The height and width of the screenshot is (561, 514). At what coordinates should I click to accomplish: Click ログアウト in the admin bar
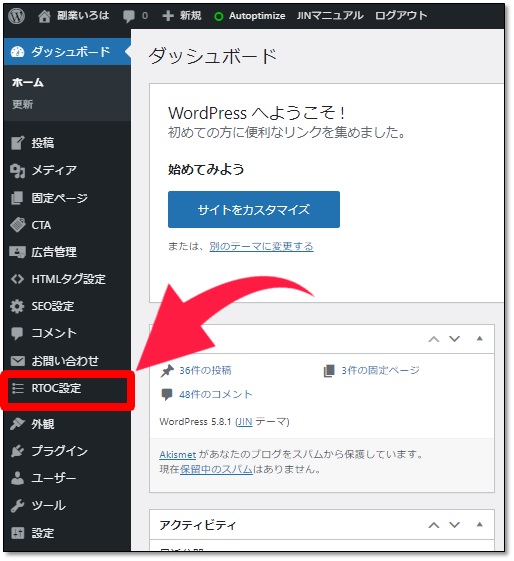(x=401, y=16)
